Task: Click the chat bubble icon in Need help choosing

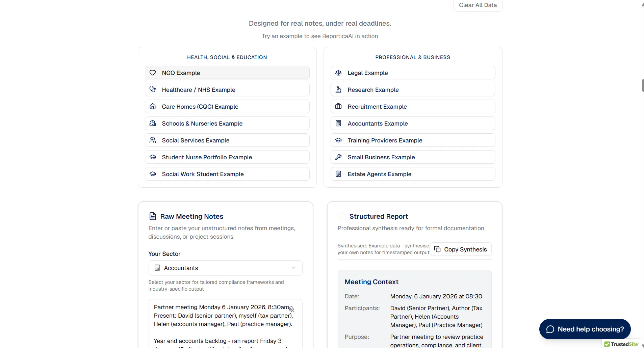Action: 550,329
